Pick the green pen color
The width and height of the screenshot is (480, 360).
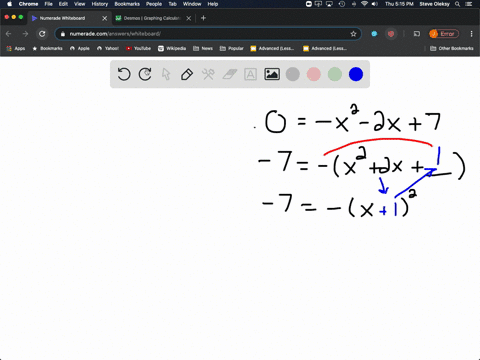tap(335, 74)
